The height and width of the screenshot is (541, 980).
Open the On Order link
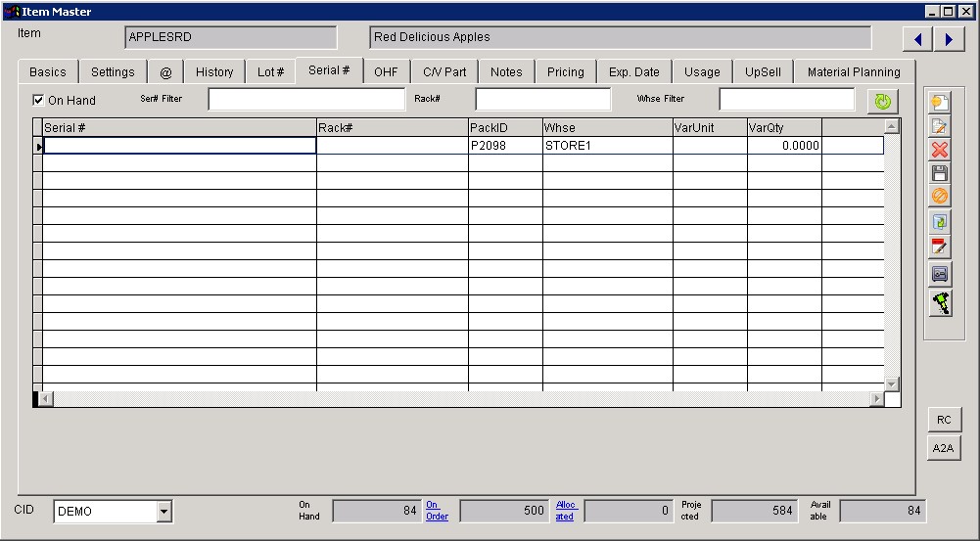point(437,511)
